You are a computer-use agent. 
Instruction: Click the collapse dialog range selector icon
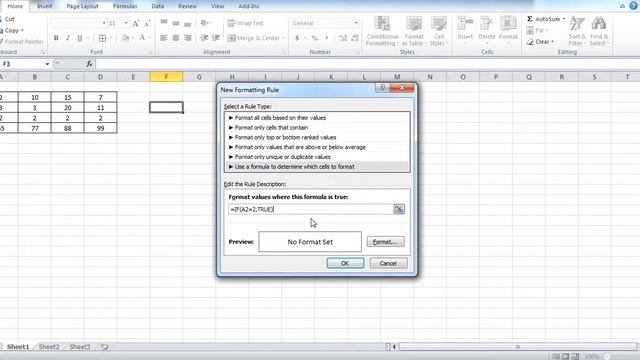point(398,209)
